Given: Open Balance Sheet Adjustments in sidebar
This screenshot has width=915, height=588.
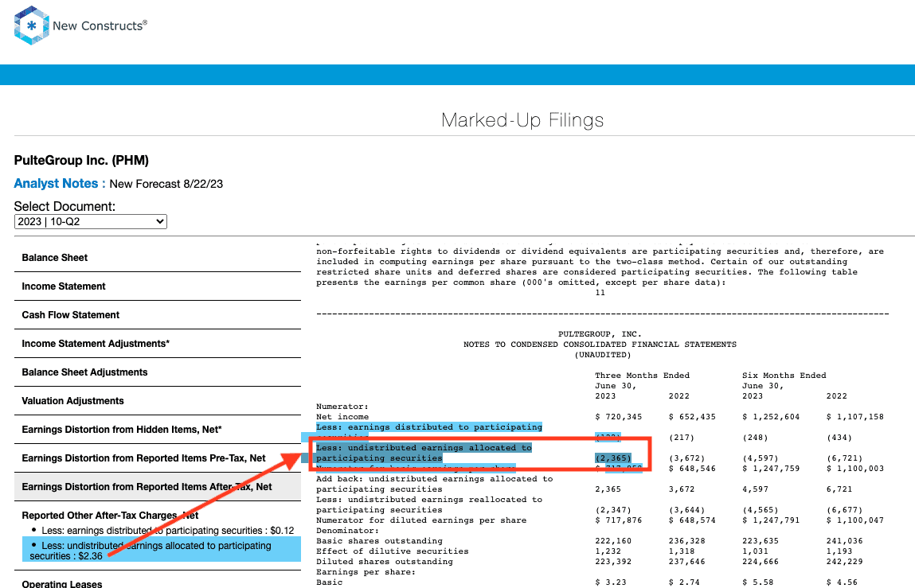Looking at the screenshot, I should [158, 372].
